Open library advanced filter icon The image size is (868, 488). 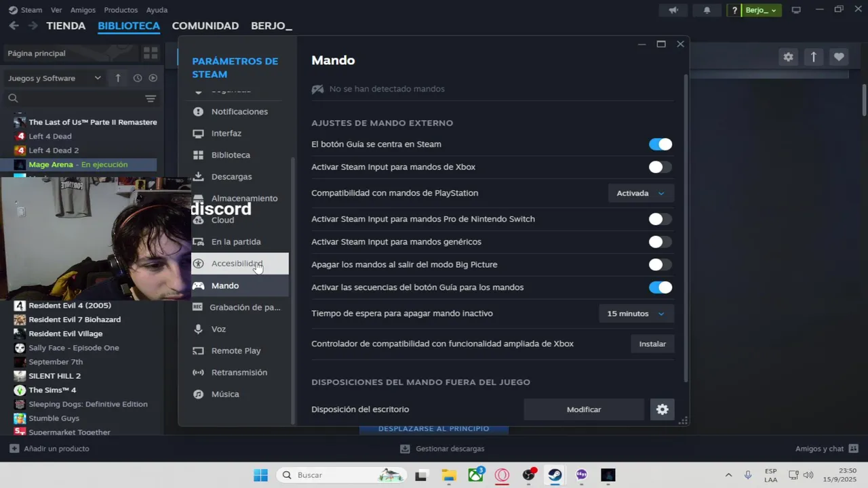pyautogui.click(x=151, y=98)
